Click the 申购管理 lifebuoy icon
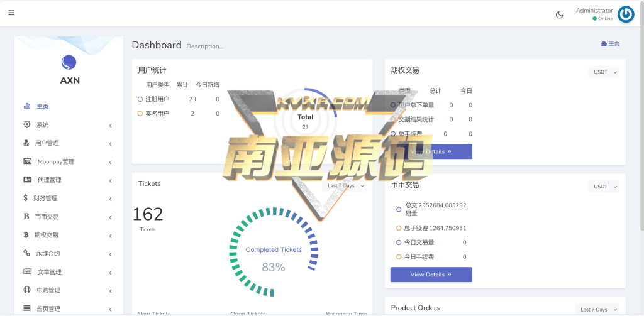 click(27, 290)
